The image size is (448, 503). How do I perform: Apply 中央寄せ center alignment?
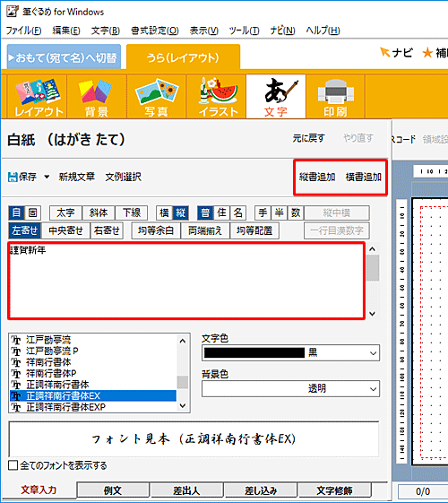(65, 230)
